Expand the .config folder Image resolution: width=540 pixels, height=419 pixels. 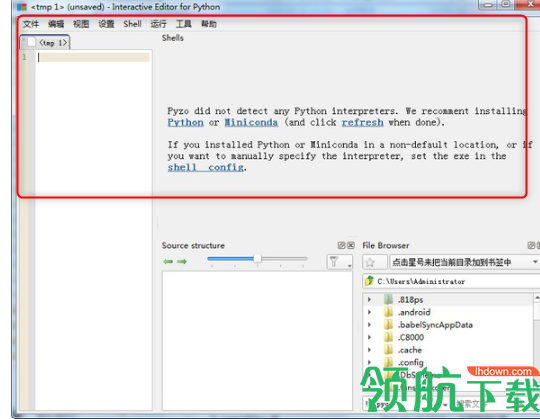370,362
